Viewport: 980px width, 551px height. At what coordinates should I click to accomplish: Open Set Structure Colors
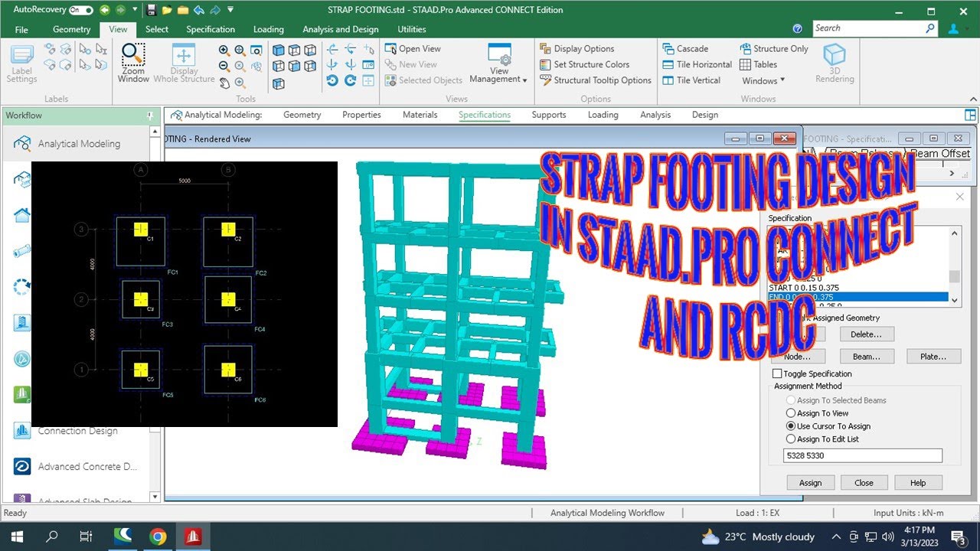click(584, 65)
